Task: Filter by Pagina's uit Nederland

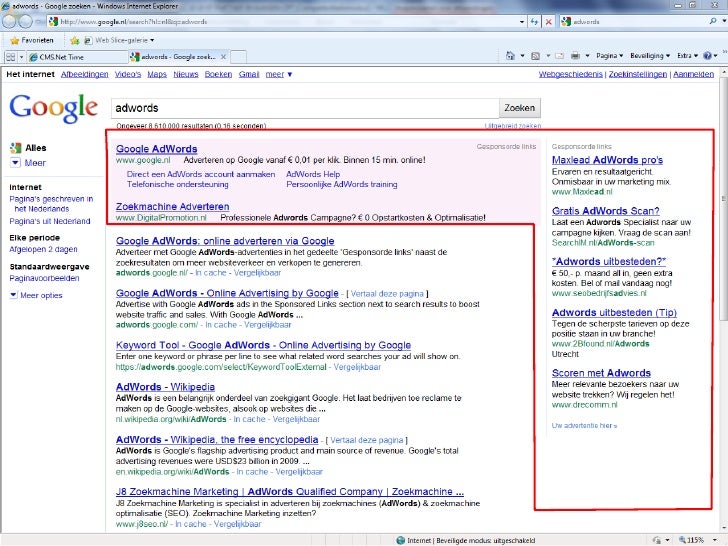Action: [x=50, y=221]
